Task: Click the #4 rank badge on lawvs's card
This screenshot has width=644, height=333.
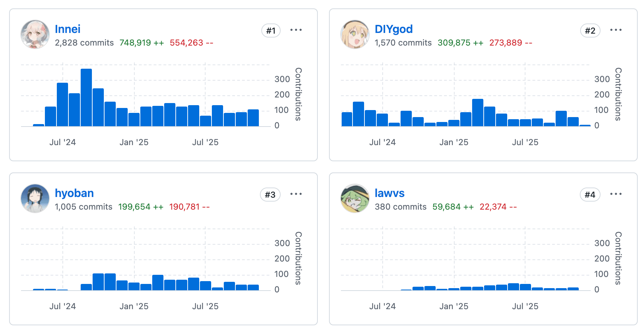Action: 590,195
